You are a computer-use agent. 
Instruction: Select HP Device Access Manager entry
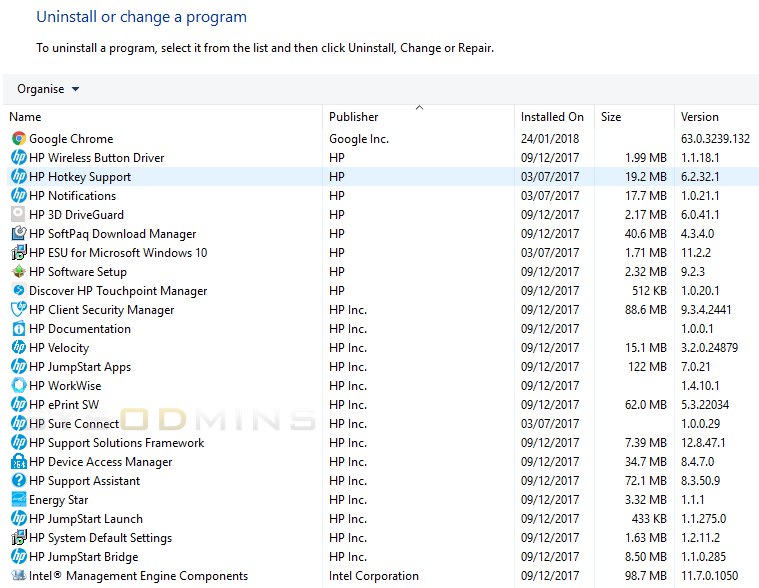[x=101, y=462]
